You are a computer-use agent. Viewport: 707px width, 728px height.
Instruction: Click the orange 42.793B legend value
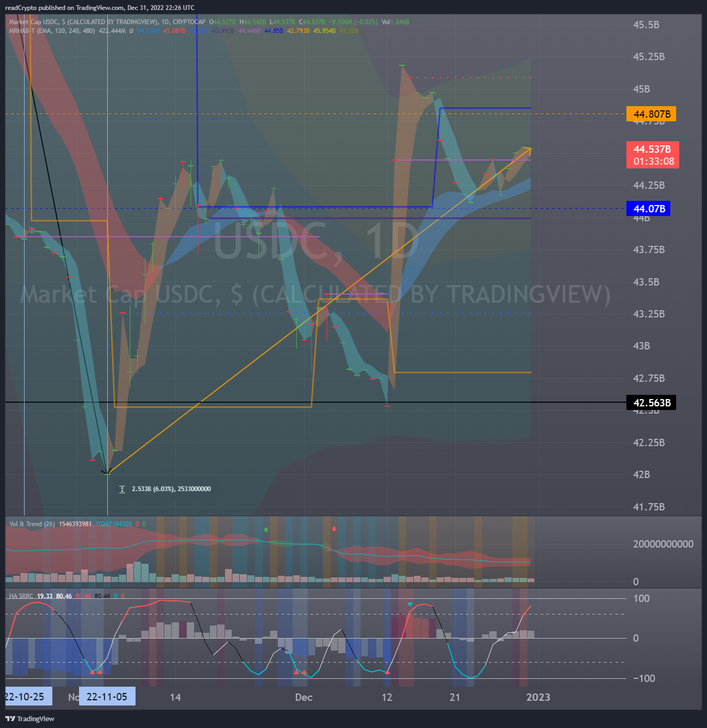tap(298, 31)
